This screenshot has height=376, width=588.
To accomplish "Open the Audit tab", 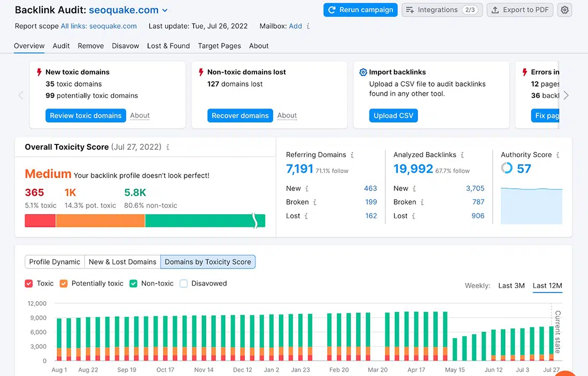I will (61, 46).
